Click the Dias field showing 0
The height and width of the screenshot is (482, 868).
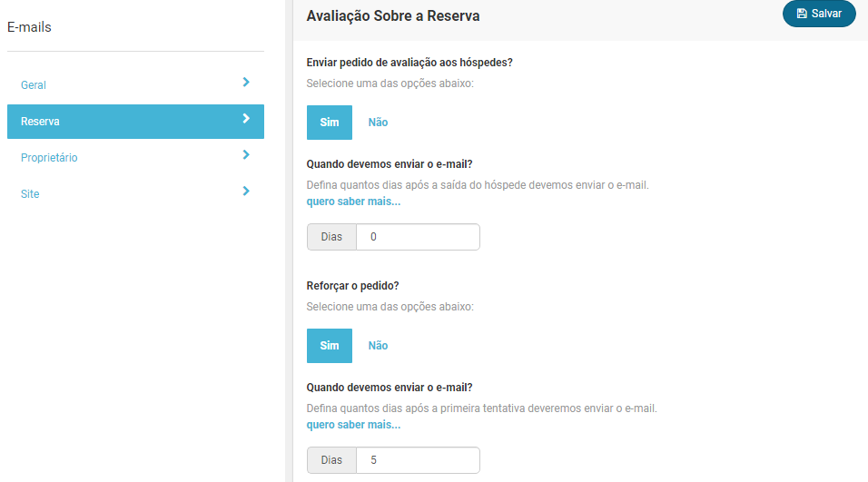[418, 237]
